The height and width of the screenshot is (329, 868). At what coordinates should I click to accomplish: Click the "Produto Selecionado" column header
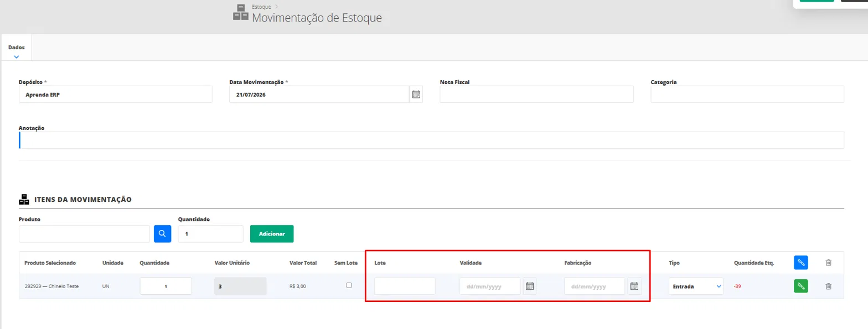[x=50, y=263]
